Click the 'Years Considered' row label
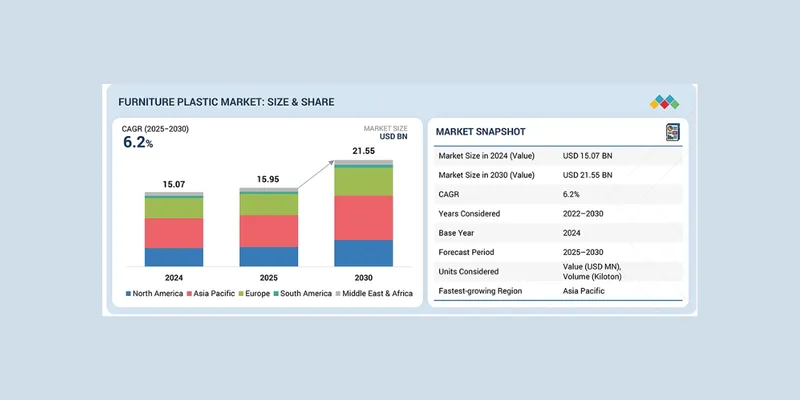This screenshot has height=400, width=800. (x=469, y=214)
